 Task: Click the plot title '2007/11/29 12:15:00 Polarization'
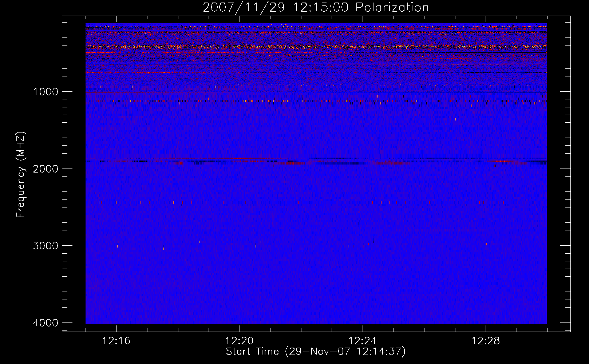coord(316,8)
